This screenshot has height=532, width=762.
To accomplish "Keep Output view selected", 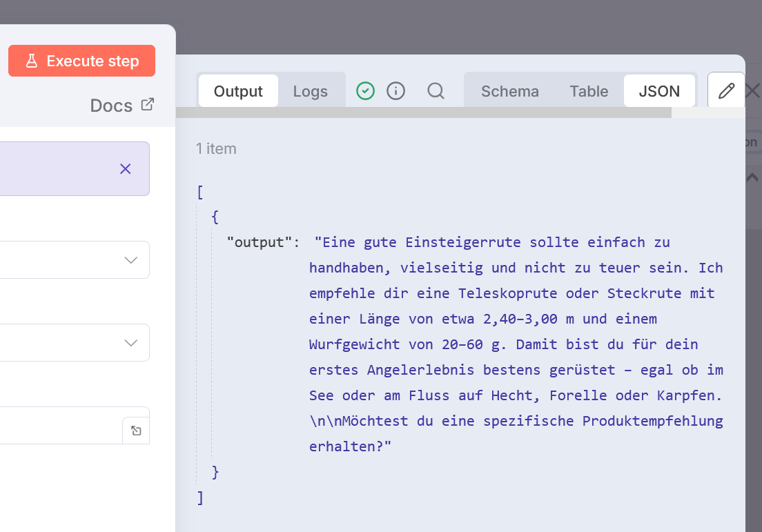I will click(237, 90).
